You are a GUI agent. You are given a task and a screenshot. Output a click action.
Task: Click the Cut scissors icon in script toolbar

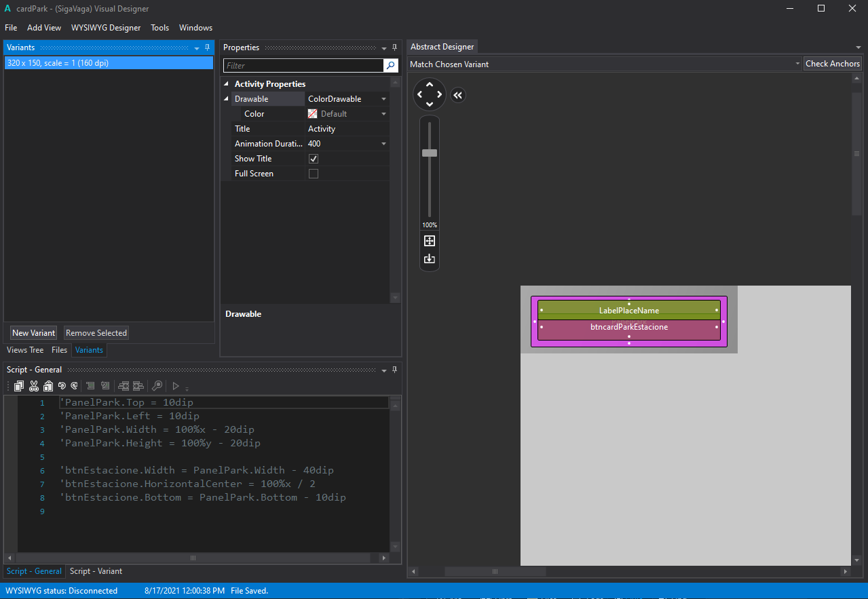point(34,386)
